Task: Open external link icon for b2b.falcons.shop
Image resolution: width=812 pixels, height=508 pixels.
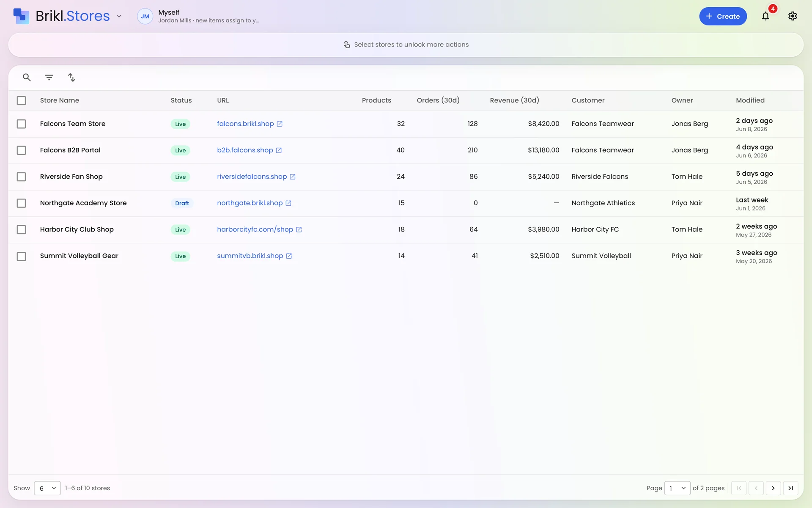Action: [x=279, y=150]
